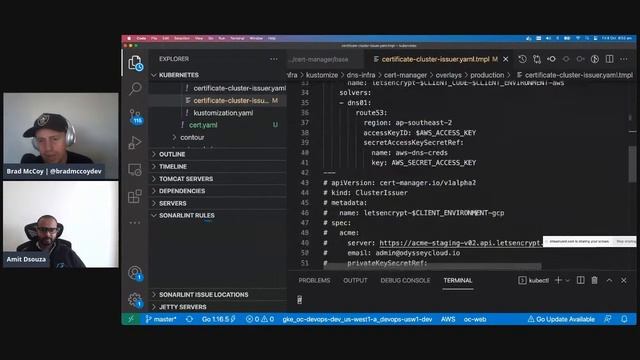Open the acme-staging letsencrypt URL link
640x360 pixels.
(461, 243)
